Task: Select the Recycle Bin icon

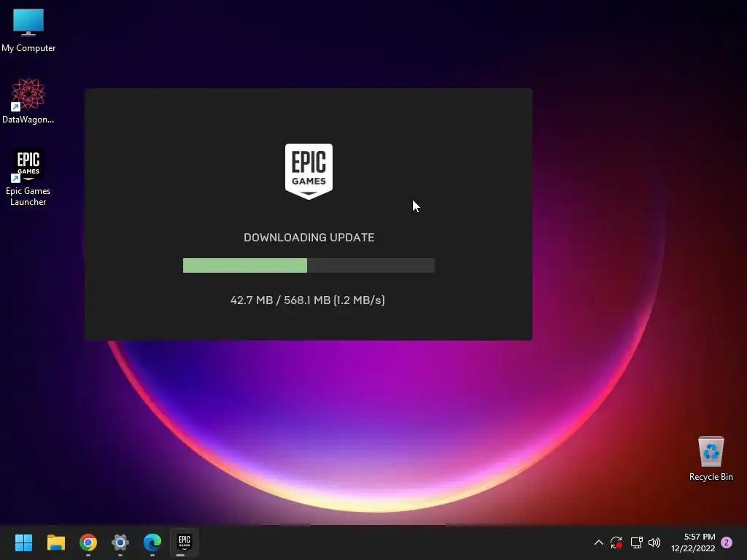Action: [x=711, y=459]
